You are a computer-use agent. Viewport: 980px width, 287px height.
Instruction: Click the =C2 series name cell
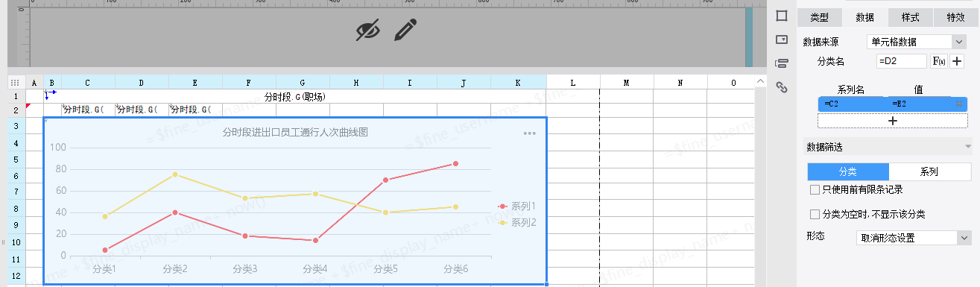tap(853, 104)
